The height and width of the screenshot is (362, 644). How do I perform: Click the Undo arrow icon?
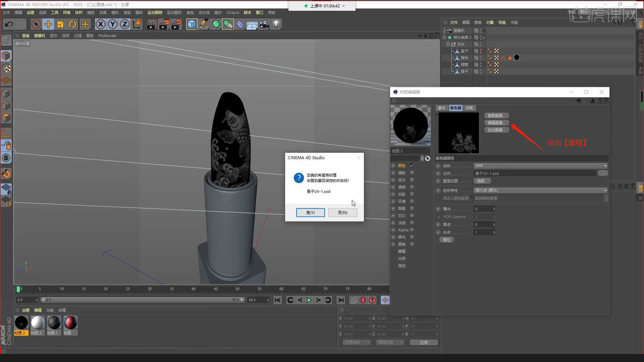point(9,24)
